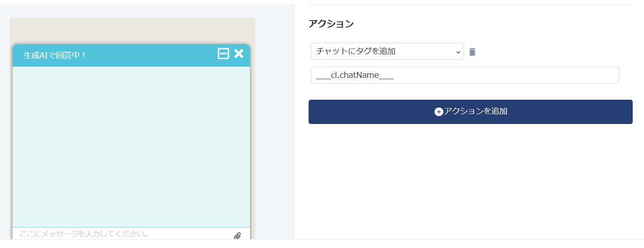
Task: Click the empty blue chat header bar
Action: pyautogui.click(x=151, y=55)
